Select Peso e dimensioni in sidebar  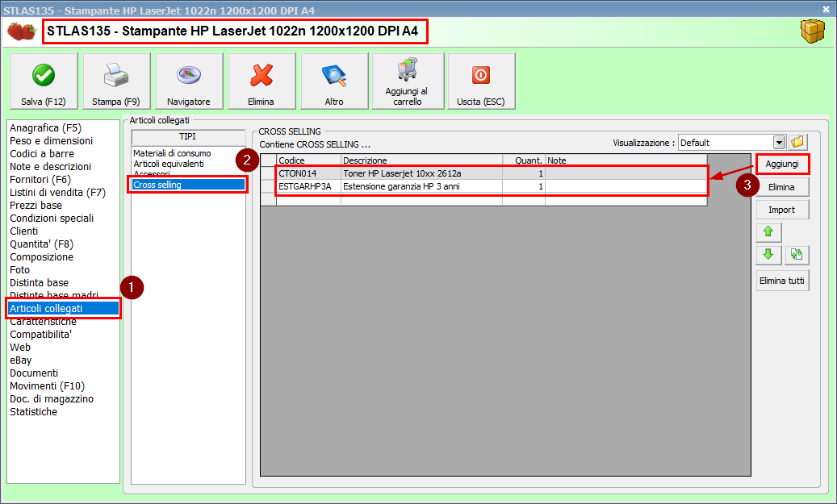pyautogui.click(x=51, y=141)
